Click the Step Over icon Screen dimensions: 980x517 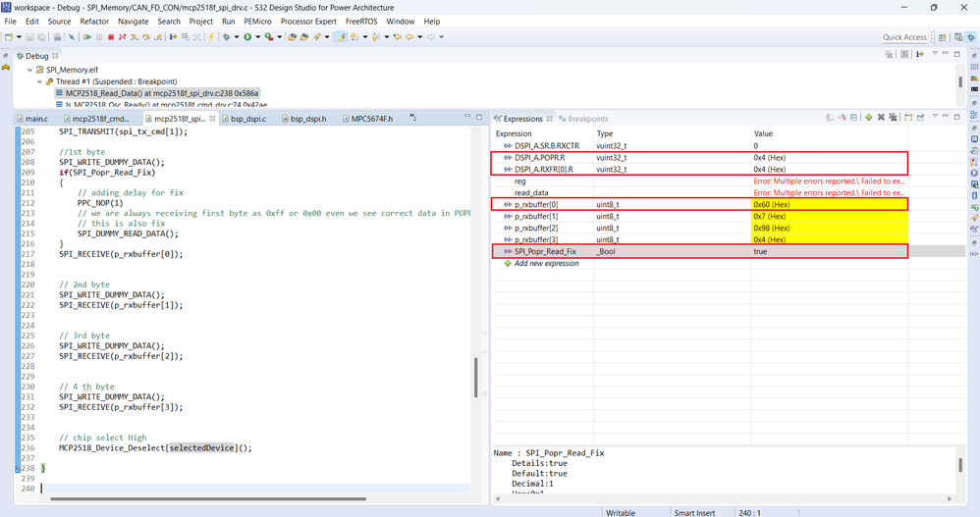pyautogui.click(x=146, y=37)
